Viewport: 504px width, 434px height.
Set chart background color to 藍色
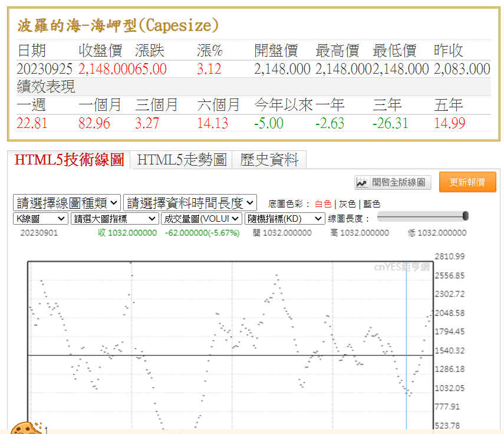tap(371, 204)
